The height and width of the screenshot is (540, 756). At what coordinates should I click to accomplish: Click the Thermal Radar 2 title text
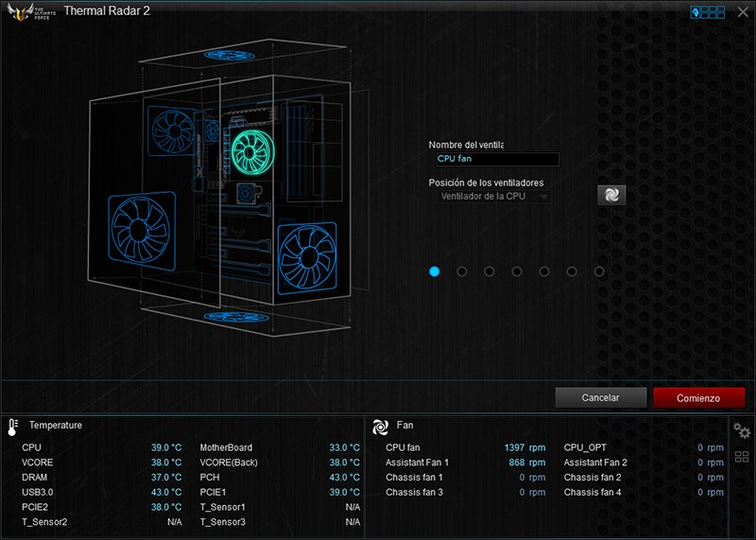pyautogui.click(x=107, y=11)
